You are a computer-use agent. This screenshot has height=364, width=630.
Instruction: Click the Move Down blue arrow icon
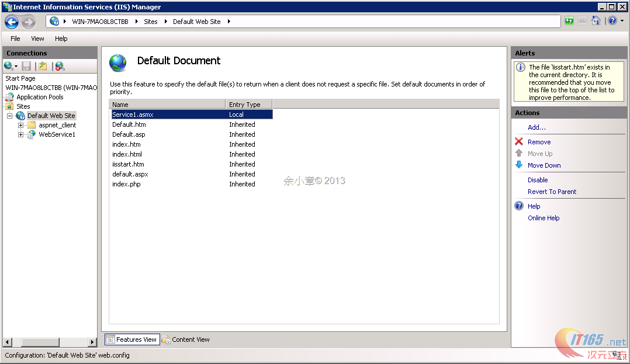(519, 165)
